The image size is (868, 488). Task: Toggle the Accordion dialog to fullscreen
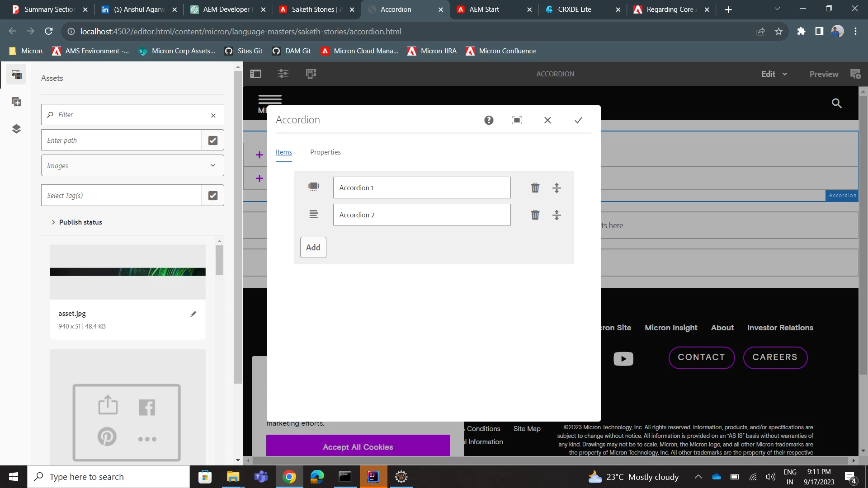(x=517, y=120)
